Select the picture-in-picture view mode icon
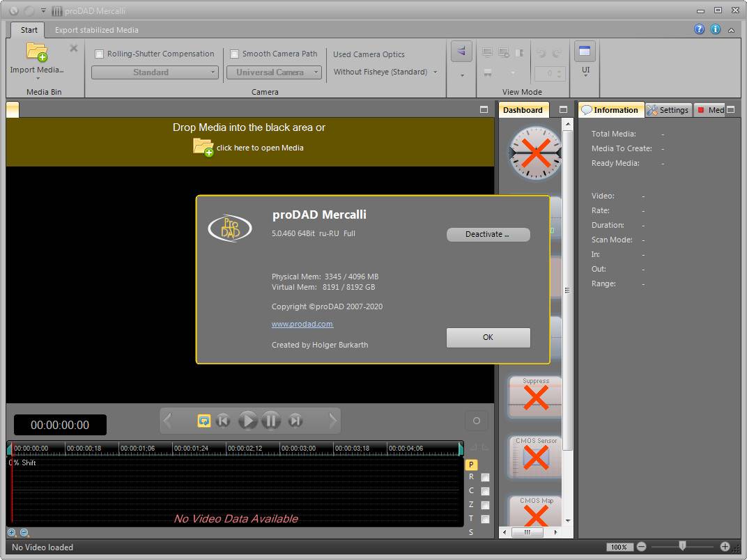The height and width of the screenshot is (560, 747). click(504, 53)
